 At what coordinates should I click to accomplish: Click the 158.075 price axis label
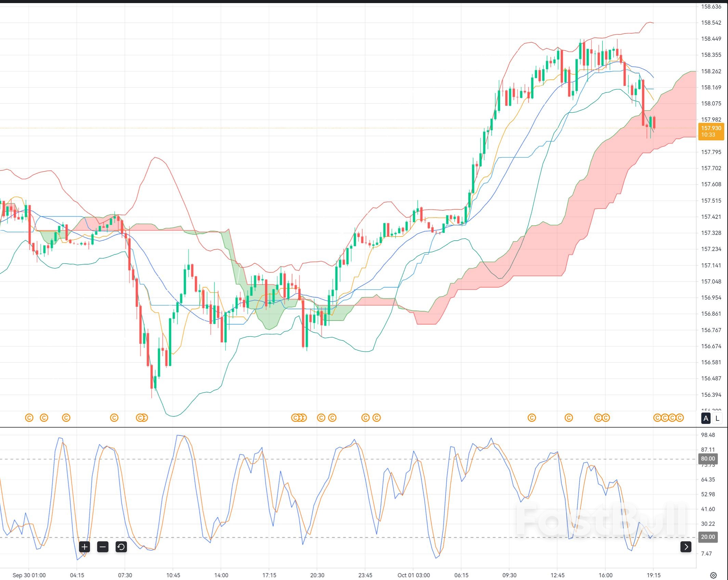click(x=711, y=103)
